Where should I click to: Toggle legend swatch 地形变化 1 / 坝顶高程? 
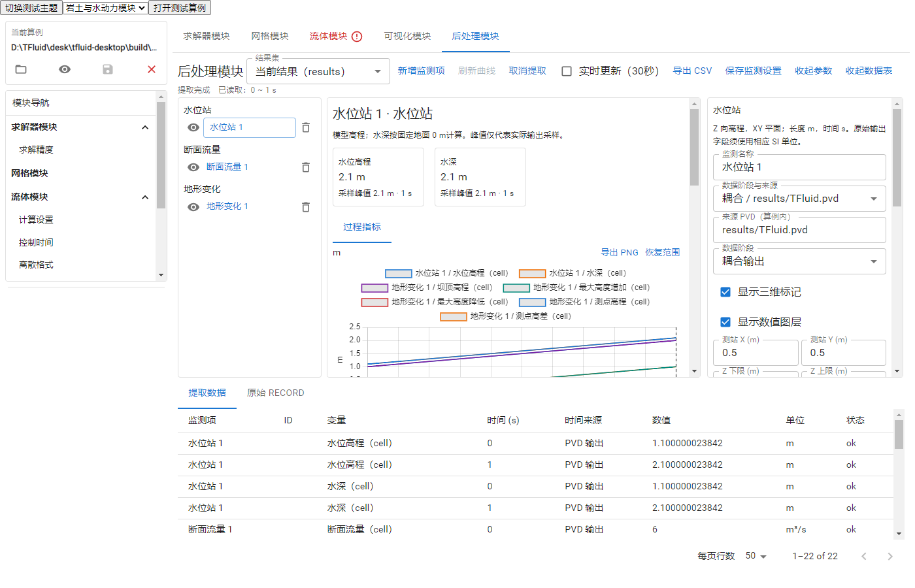[x=374, y=288]
